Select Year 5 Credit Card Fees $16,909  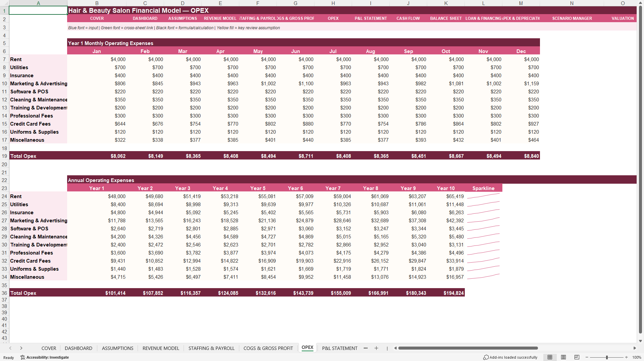coord(258,261)
